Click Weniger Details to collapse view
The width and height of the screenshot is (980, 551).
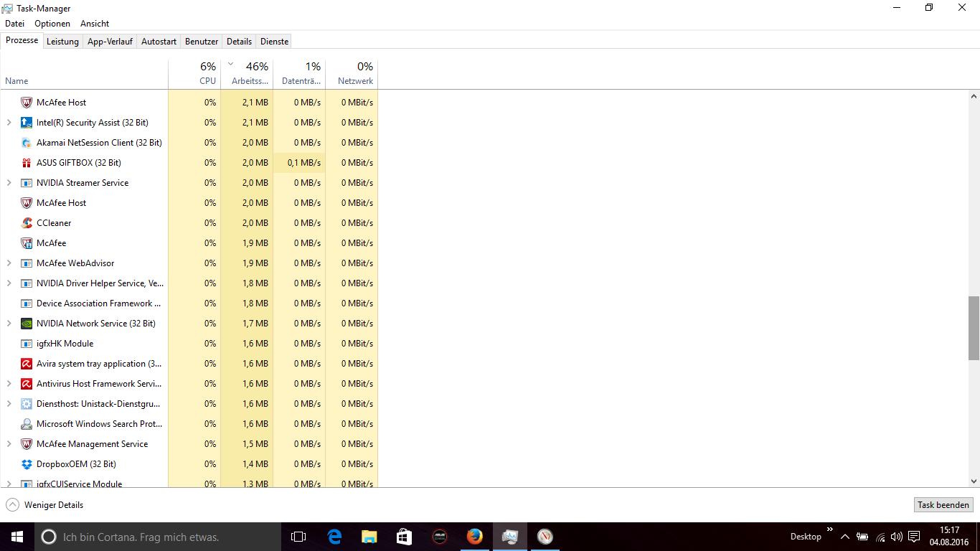click(x=44, y=505)
